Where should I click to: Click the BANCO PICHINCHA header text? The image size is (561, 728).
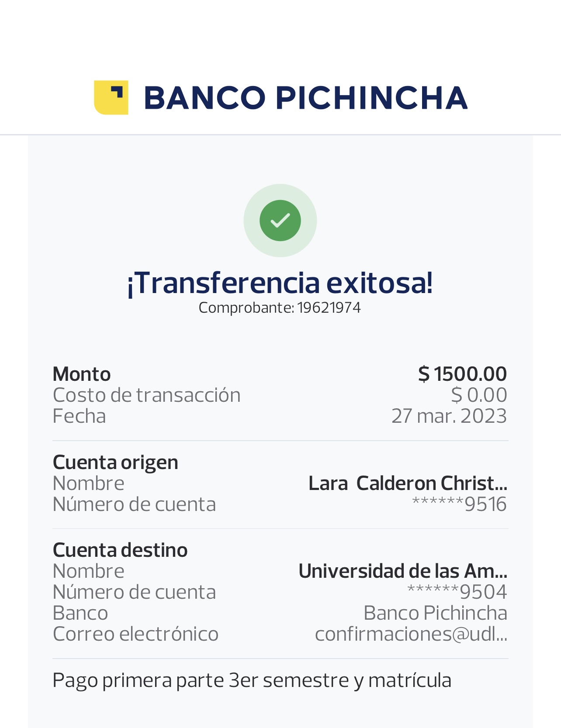pyautogui.click(x=305, y=97)
